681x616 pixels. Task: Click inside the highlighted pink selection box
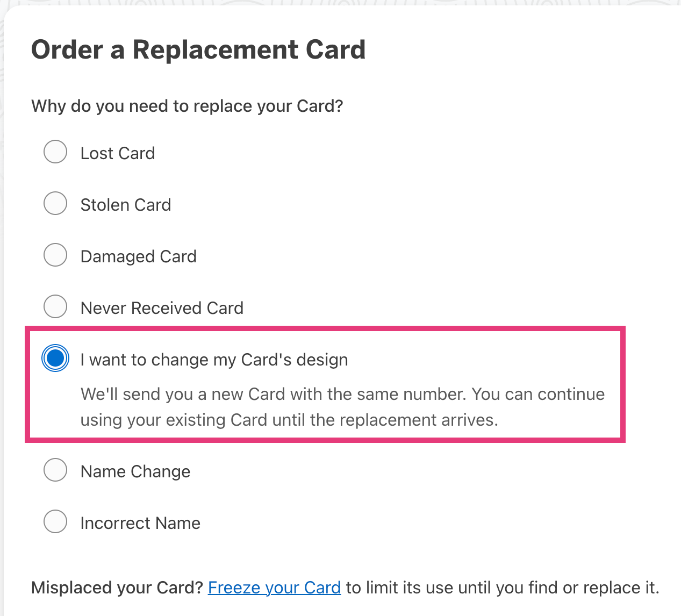(x=325, y=383)
